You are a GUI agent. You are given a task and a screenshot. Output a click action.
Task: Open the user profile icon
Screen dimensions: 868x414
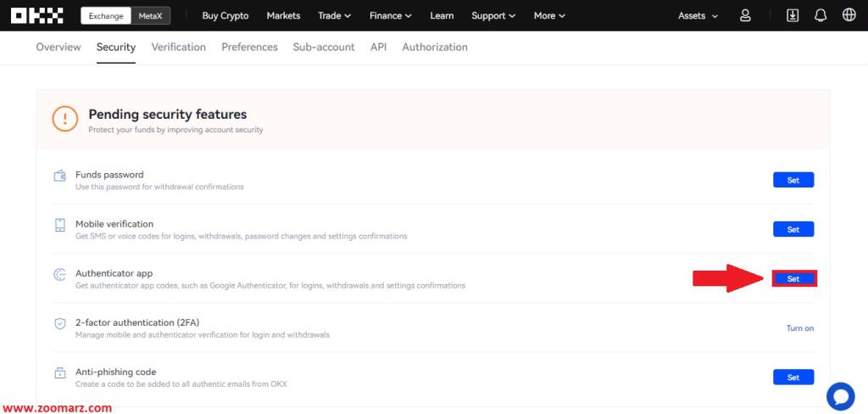pos(745,15)
